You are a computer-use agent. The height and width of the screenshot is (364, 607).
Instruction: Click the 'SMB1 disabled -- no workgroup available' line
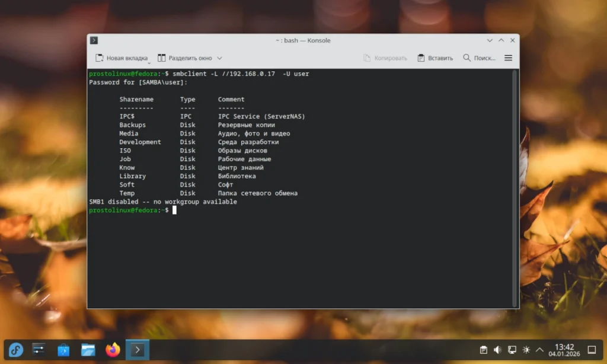pos(163,202)
